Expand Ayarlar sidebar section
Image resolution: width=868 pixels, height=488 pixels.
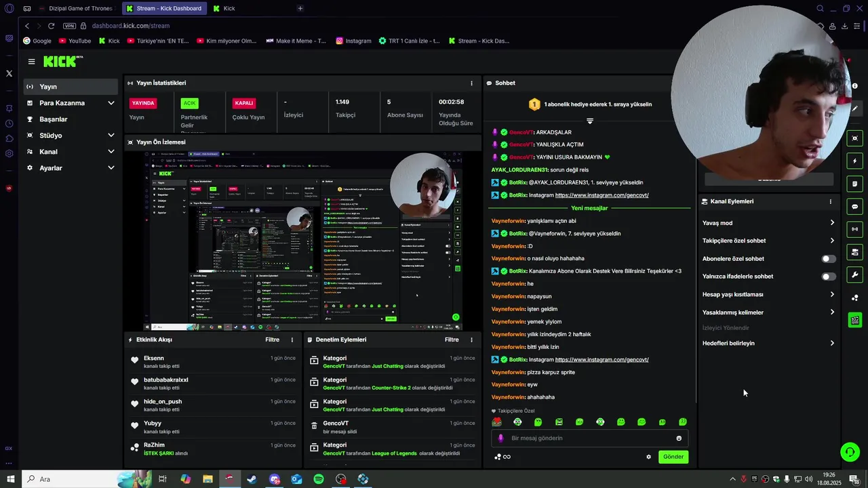(71, 168)
